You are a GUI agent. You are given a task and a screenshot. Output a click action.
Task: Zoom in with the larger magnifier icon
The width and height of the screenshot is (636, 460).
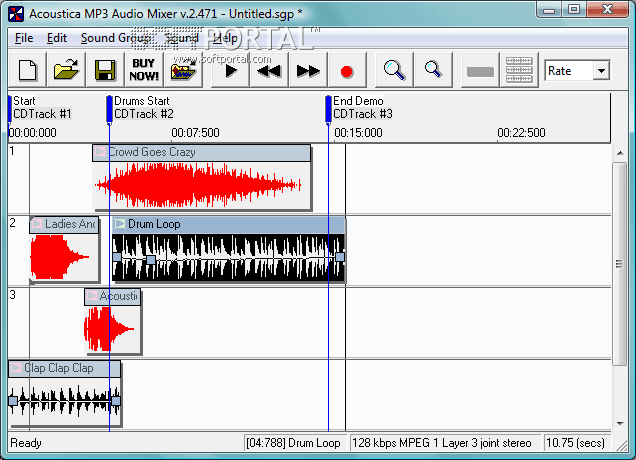394,70
